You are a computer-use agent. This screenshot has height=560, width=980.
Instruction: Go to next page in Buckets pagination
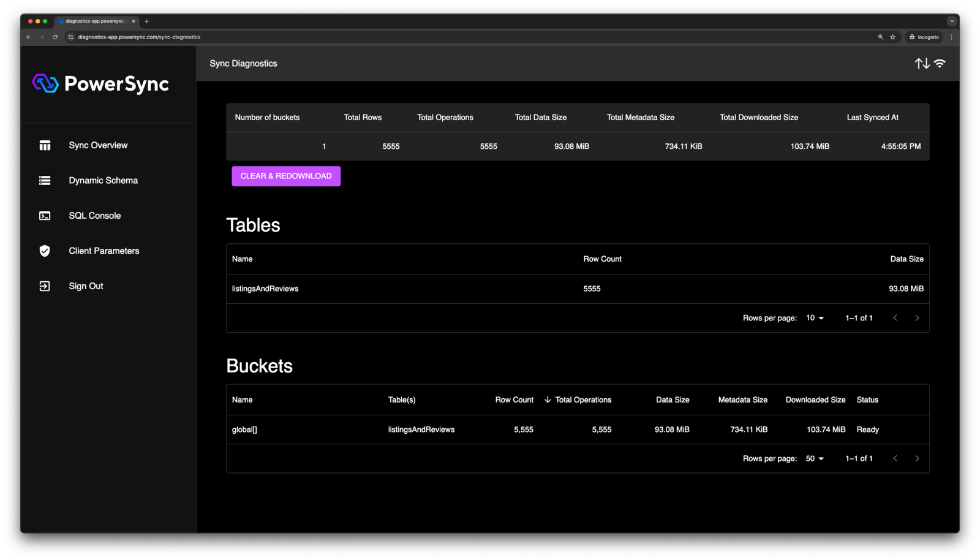918,458
